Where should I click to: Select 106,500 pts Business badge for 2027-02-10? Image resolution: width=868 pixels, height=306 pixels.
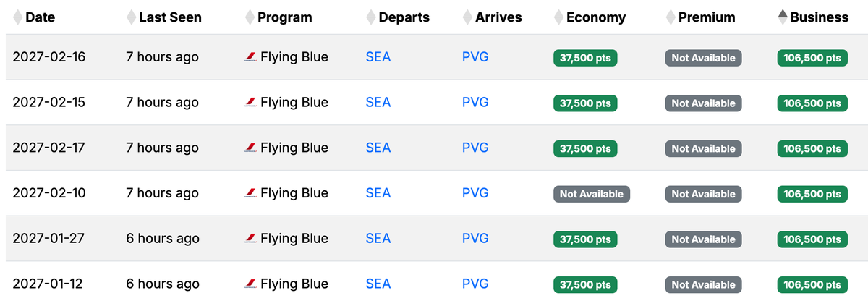(812, 194)
